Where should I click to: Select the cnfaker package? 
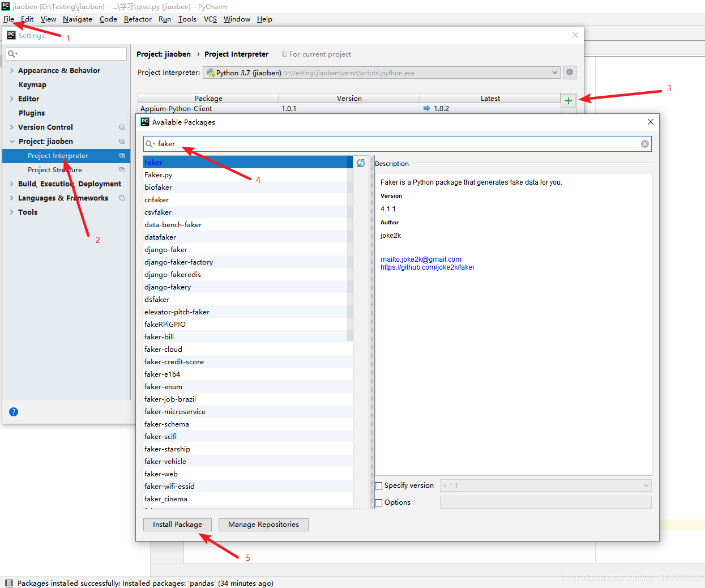click(248, 200)
